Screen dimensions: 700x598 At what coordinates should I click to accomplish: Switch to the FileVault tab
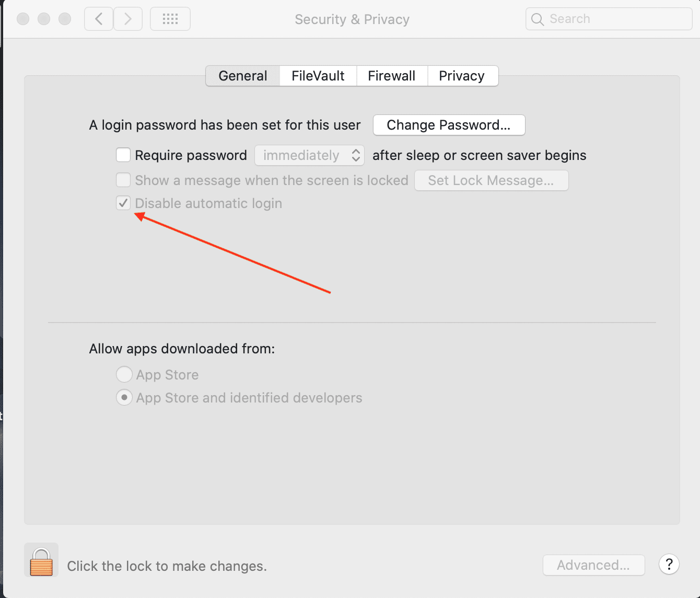(318, 76)
